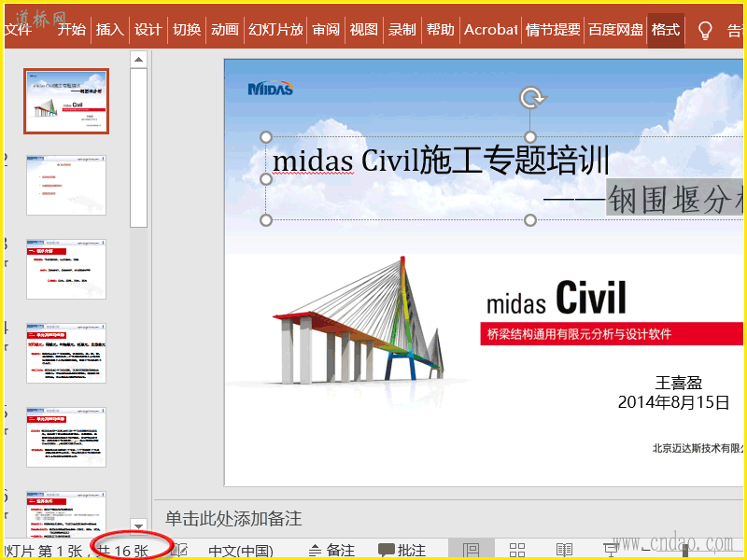Open the 动画 ribbon tab

pos(225,30)
